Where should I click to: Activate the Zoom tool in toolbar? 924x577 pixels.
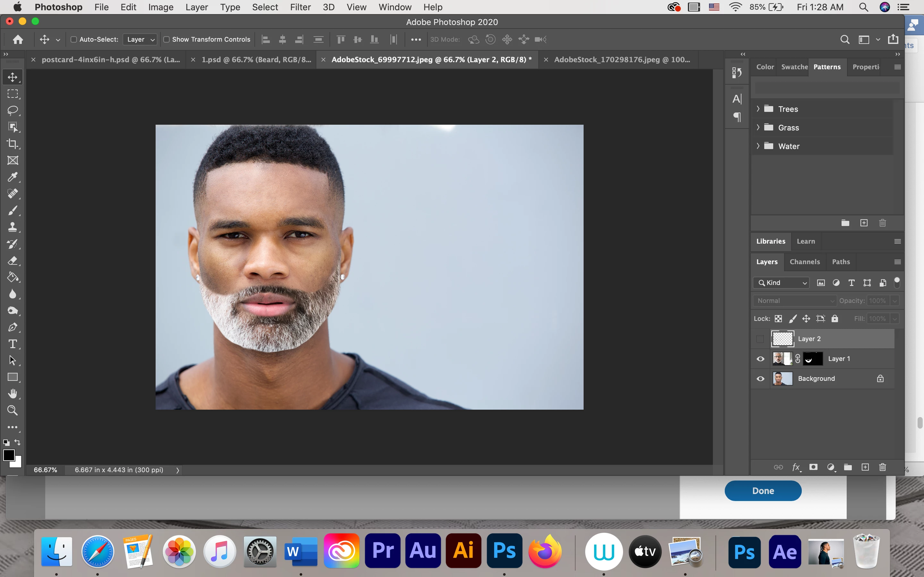pyautogui.click(x=13, y=411)
